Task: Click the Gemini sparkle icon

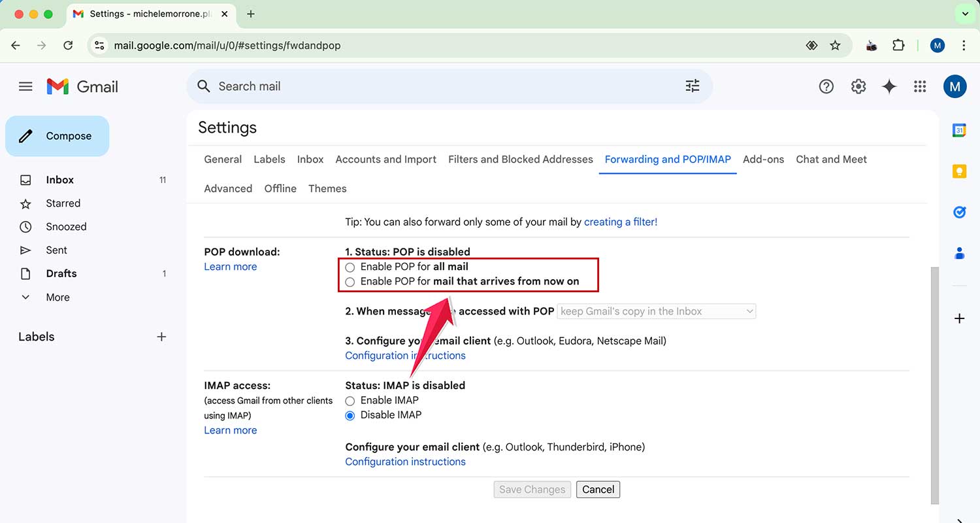Action: [889, 86]
